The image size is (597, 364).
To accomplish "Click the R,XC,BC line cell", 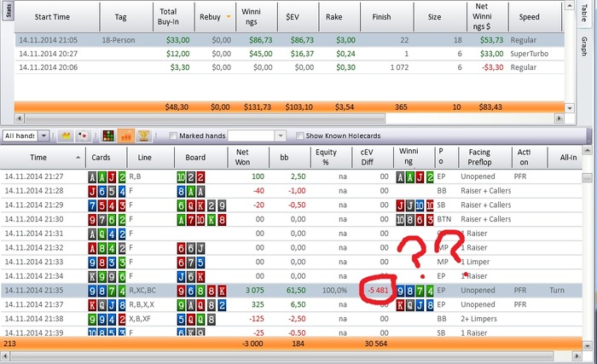I will point(142,291).
